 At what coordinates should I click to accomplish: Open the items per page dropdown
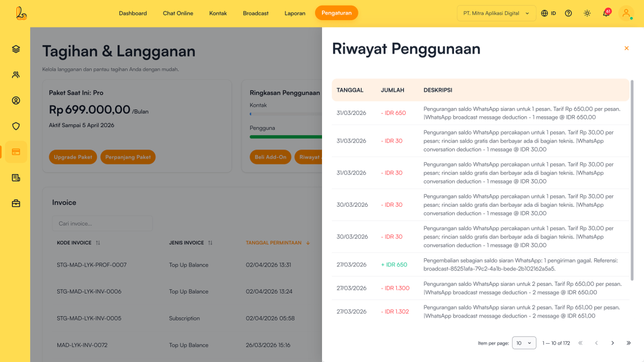[524, 343]
